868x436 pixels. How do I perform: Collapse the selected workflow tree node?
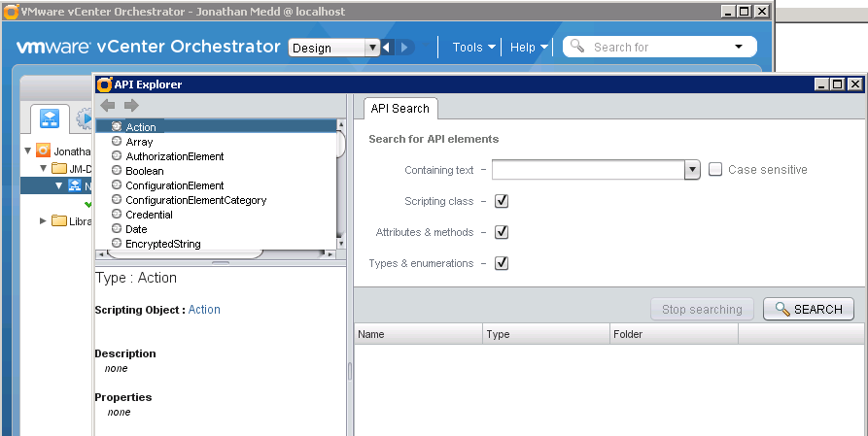58,185
